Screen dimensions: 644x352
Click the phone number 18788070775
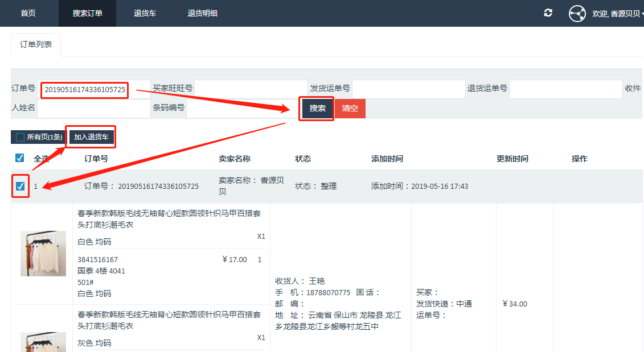328,292
